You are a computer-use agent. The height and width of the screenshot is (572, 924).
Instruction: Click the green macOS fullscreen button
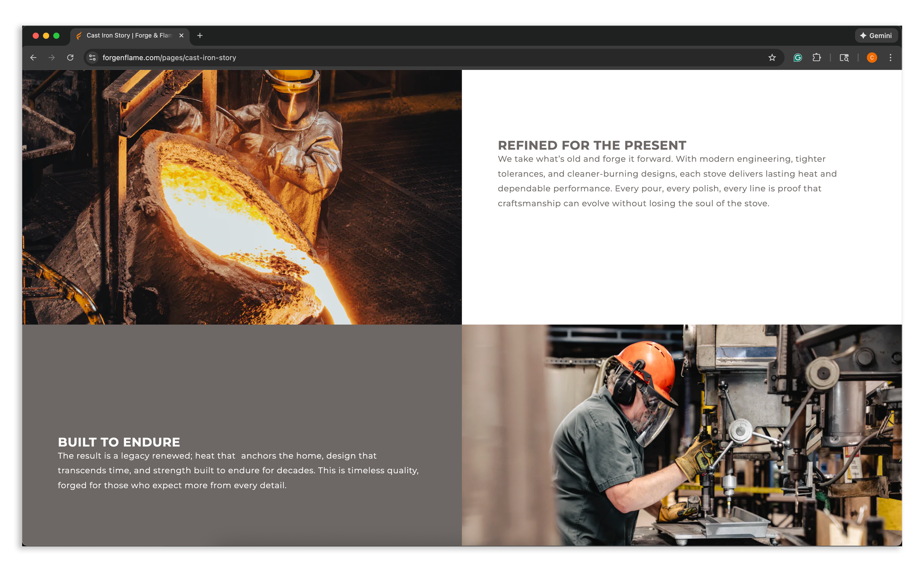pos(57,35)
